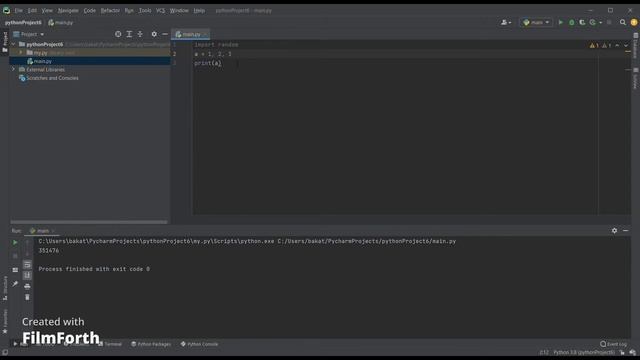Open the Tools menu
Screen dimensions: 640x360
[145, 11]
